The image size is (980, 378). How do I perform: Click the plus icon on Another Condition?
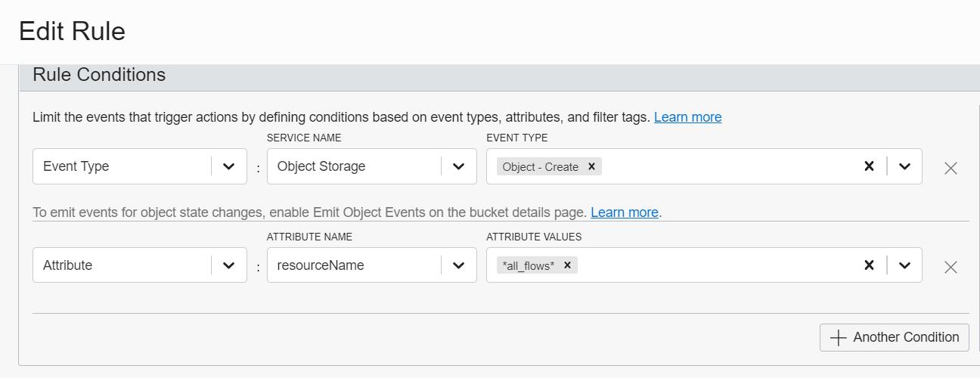pyautogui.click(x=838, y=338)
